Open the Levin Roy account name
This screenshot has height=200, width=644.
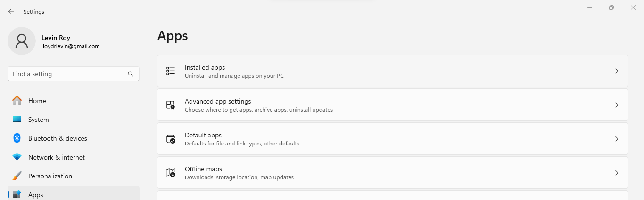click(56, 38)
